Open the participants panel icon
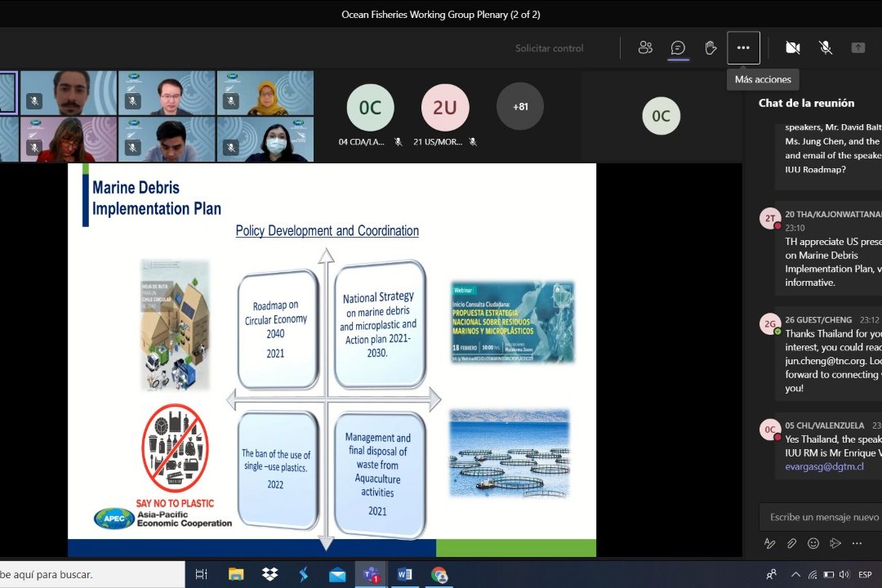Image resolution: width=882 pixels, height=588 pixels. coord(645,48)
